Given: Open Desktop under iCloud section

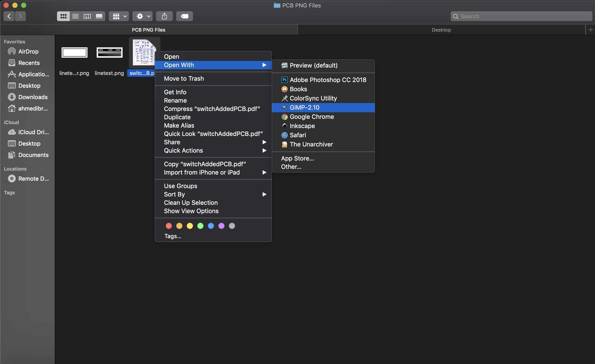Looking at the screenshot, I should 28,143.
